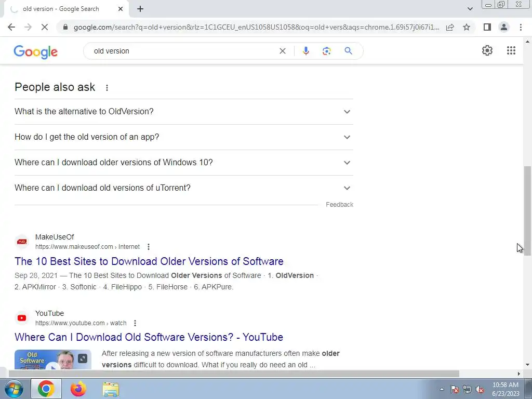Click the youtube.com watch URL breadcrumb
The height and width of the screenshot is (399, 532).
(81, 323)
